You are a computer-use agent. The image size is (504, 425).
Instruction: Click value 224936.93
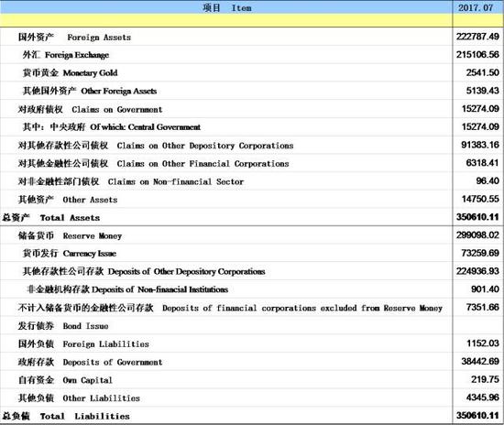tap(477, 271)
